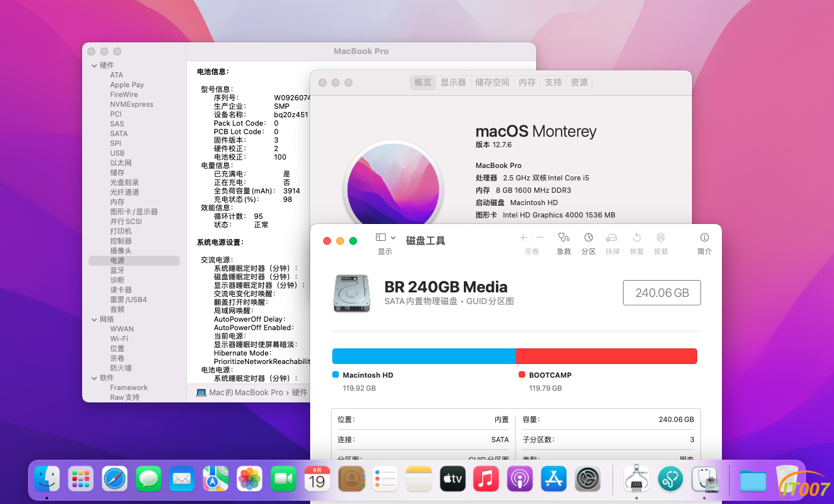This screenshot has height=504, width=834.
Task: Select Wi-Fi in the network list
Action: pos(119,339)
